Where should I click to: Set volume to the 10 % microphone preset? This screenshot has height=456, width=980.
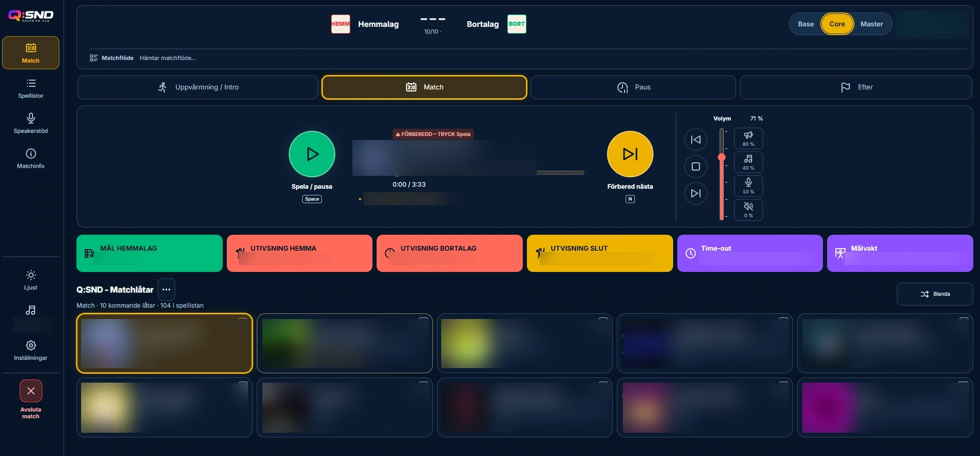(x=748, y=186)
